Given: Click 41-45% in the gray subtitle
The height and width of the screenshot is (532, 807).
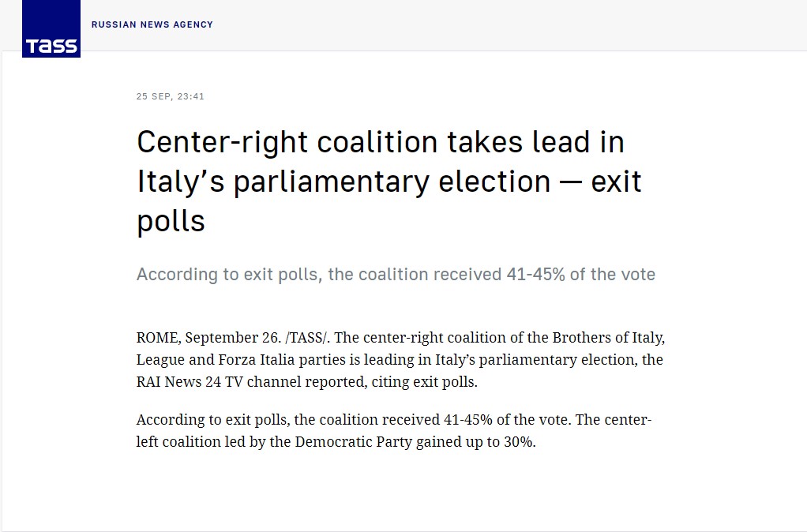Looking at the screenshot, I should coord(536,274).
